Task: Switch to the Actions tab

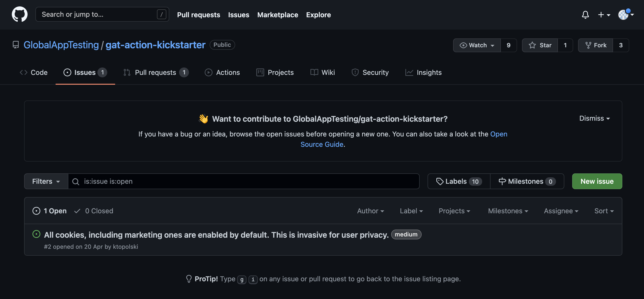Action: coord(222,72)
